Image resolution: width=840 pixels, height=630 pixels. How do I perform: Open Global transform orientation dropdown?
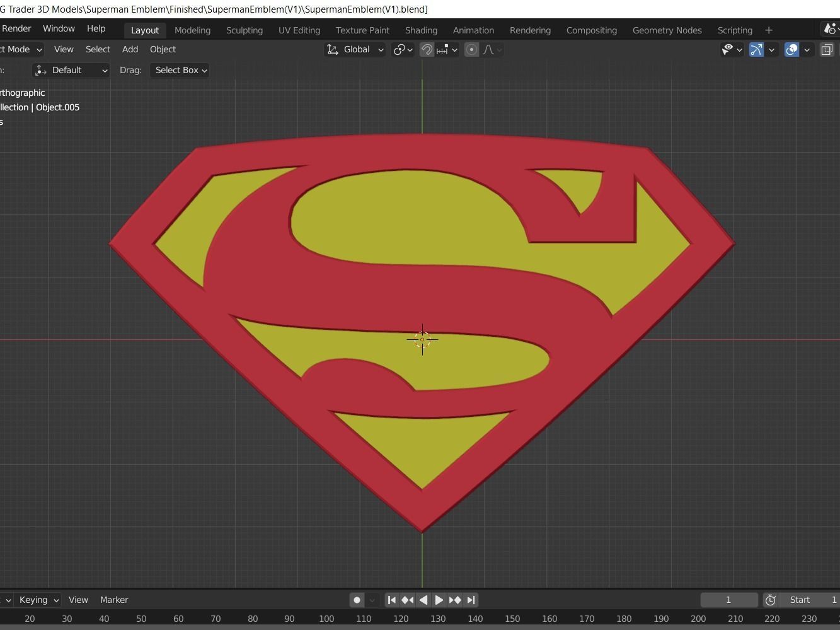[355, 49]
